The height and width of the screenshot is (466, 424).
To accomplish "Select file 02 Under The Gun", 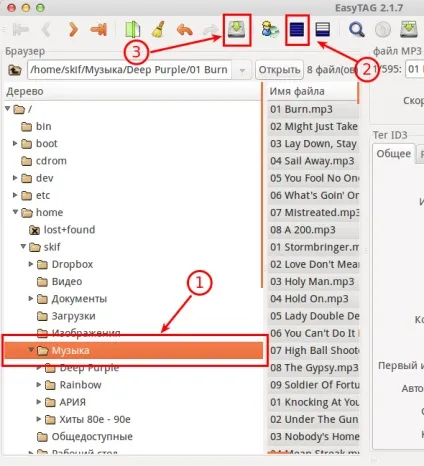I will (x=313, y=419).
